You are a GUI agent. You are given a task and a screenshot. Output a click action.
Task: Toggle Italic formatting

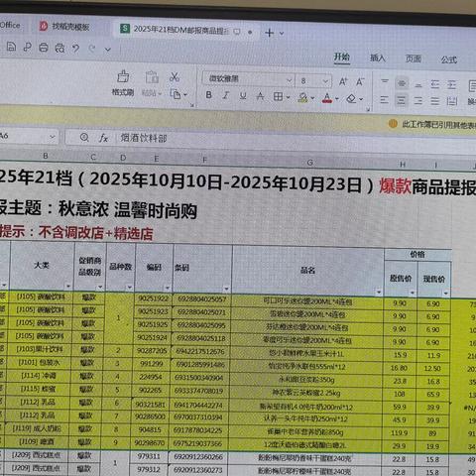[226, 95]
